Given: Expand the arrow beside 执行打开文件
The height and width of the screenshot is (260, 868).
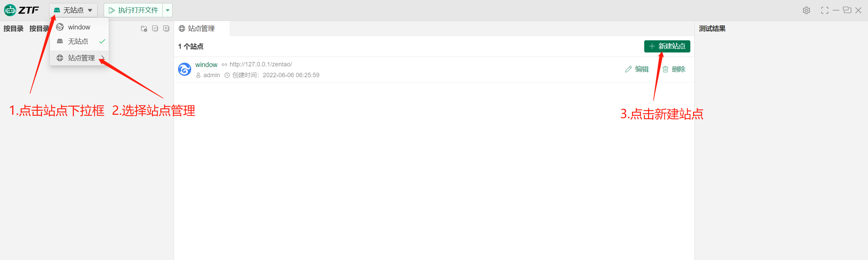Looking at the screenshot, I should point(167,10).
